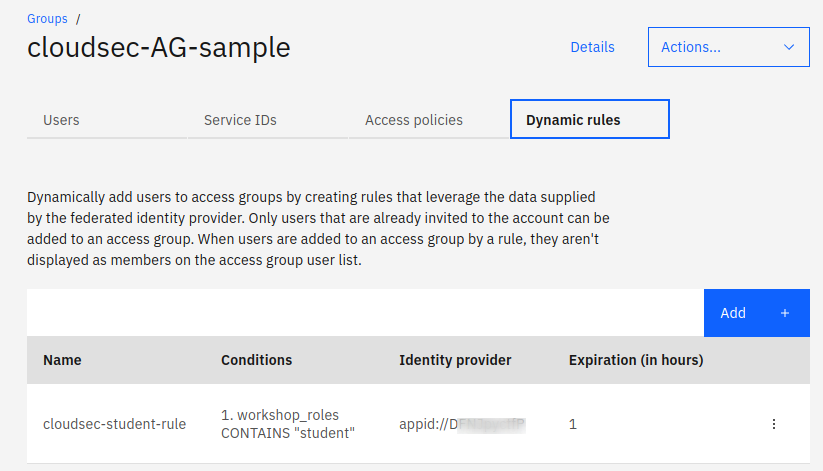Click the Identity provider column header
823x471 pixels.
pos(455,360)
